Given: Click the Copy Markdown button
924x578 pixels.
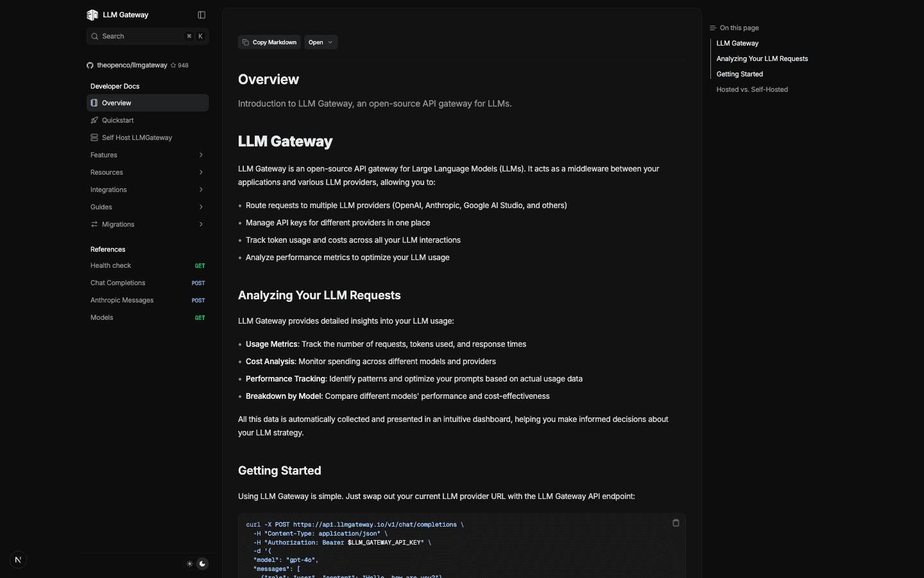Looking at the screenshot, I should 269,42.
